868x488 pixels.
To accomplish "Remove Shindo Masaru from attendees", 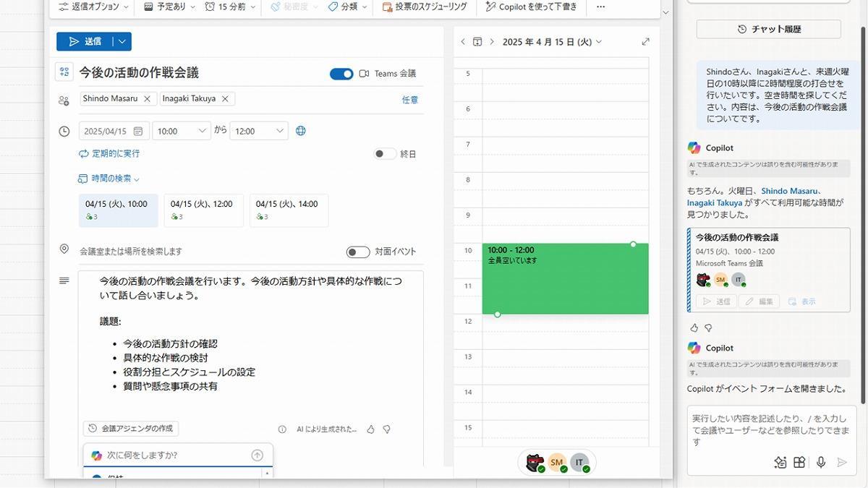I will (x=147, y=99).
